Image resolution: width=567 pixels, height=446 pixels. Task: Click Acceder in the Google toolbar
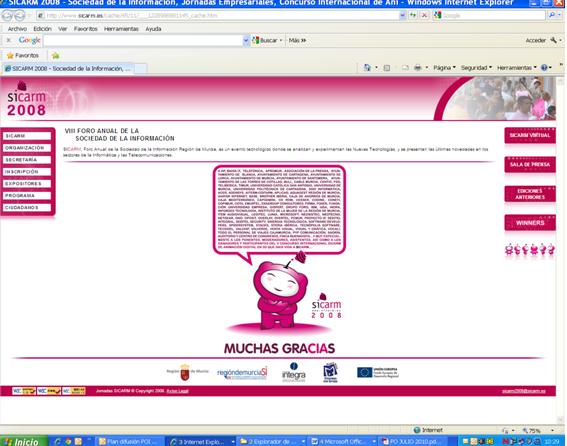[535, 40]
